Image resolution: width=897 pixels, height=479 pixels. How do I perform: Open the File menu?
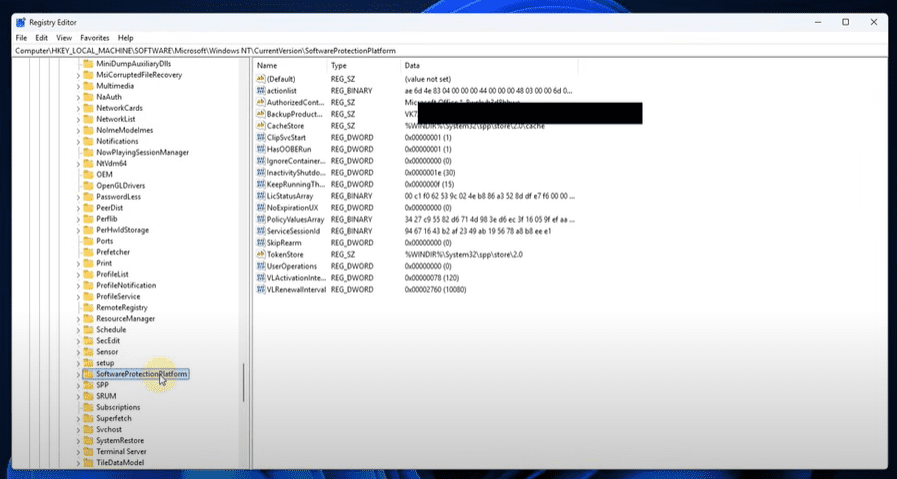pyautogui.click(x=21, y=38)
